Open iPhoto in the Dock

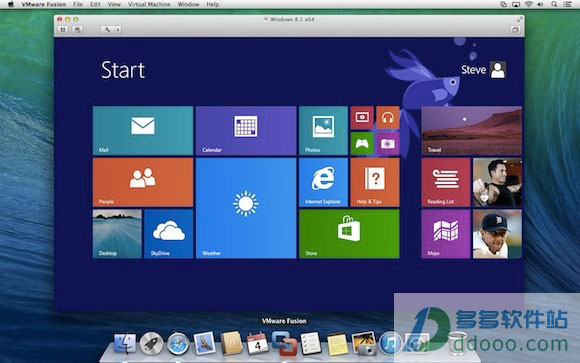point(364,343)
